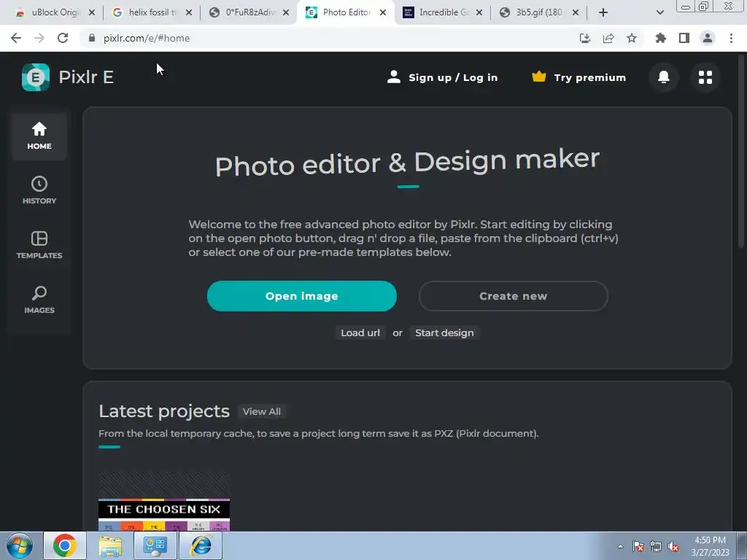Expand the tab search dropdown
Image resolution: width=747 pixels, height=560 pixels.
point(659,12)
